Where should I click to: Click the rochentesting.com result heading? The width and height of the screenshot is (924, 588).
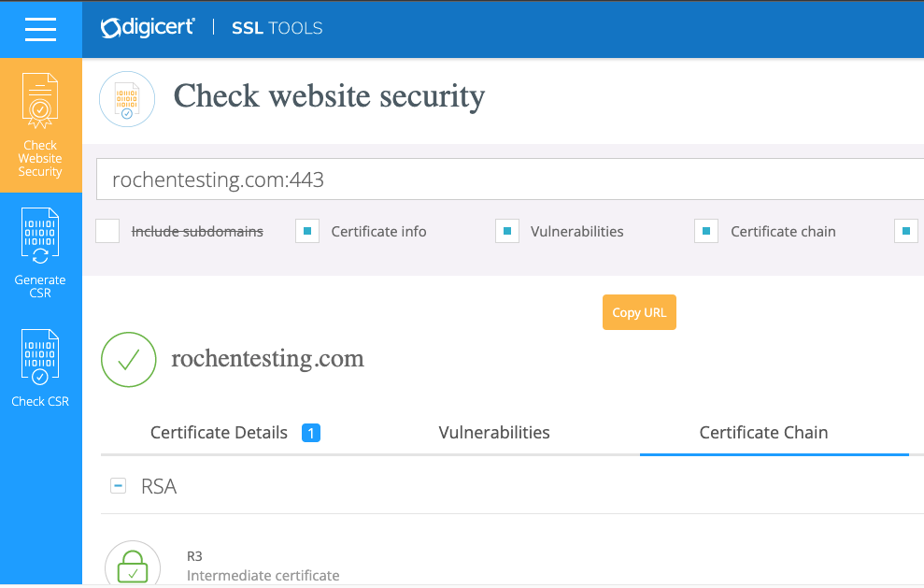click(x=267, y=359)
